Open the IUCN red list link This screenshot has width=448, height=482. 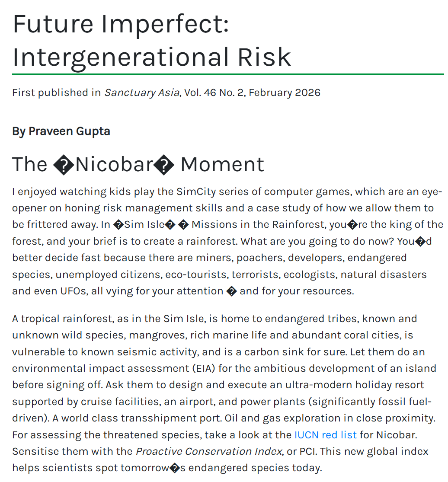[325, 435]
